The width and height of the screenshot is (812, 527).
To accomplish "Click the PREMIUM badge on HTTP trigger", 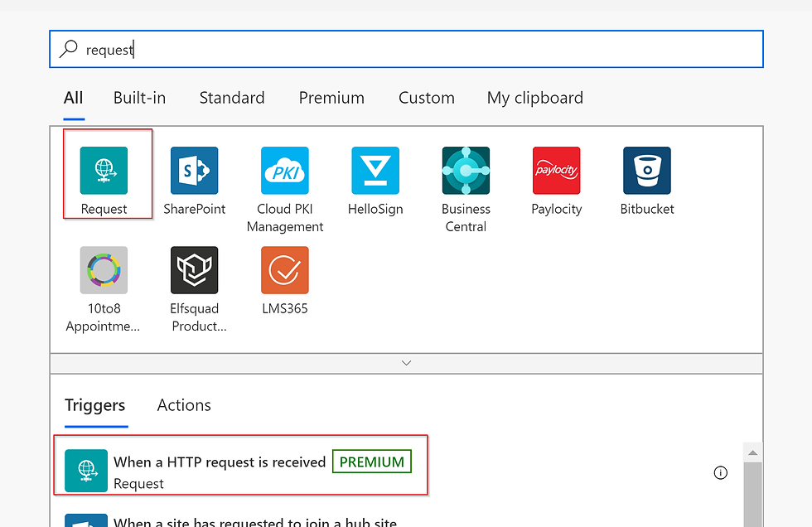I will [x=372, y=462].
